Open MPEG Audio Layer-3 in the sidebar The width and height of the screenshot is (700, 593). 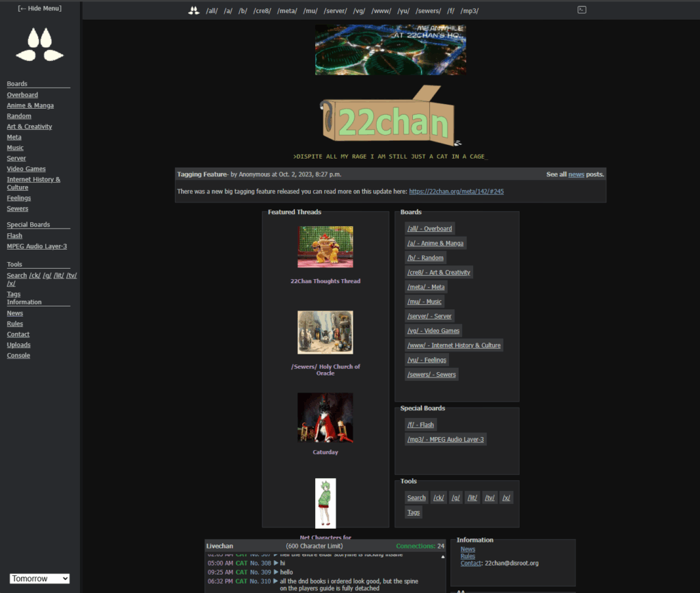37,246
